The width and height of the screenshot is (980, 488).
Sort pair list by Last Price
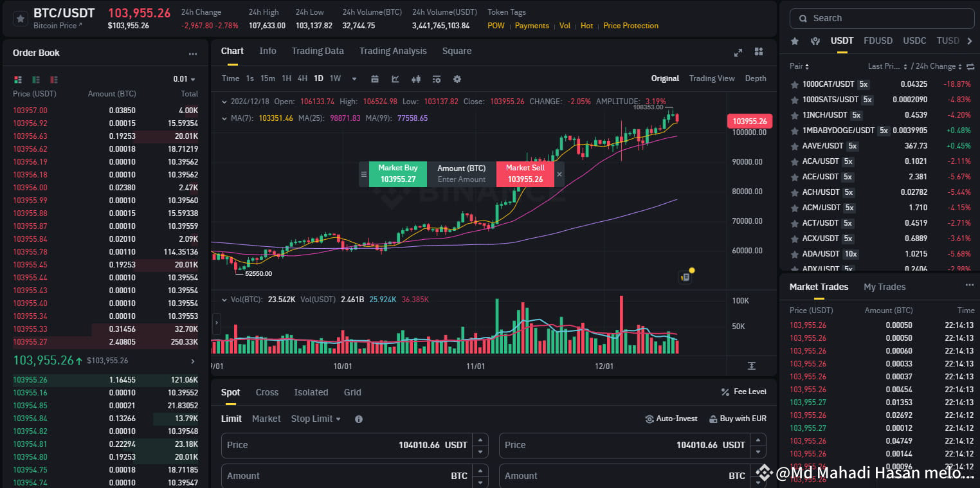click(887, 66)
